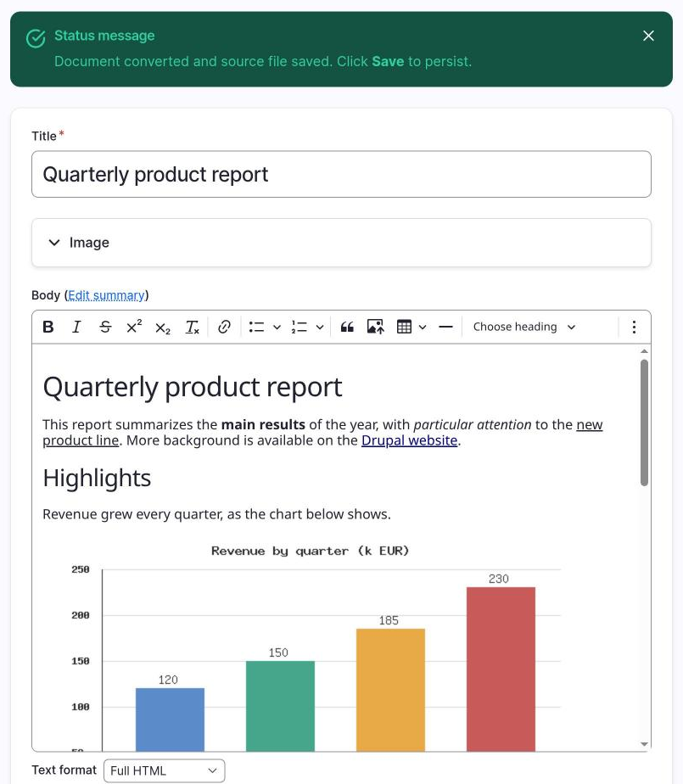
Task: Click the editor scrollbar down arrow
Action: coord(645,744)
